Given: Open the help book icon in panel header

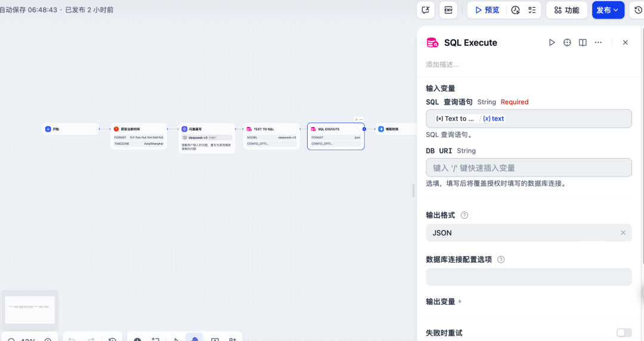Looking at the screenshot, I should [583, 42].
